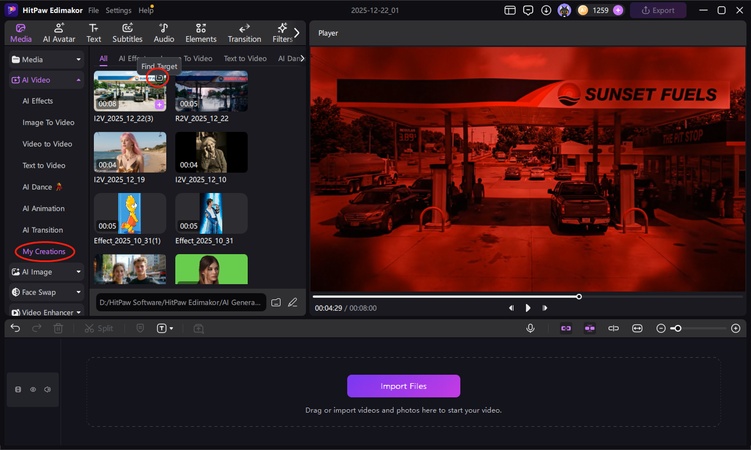This screenshot has width=751, height=450.
Task: Collapse the AI Video section
Action: click(x=78, y=80)
